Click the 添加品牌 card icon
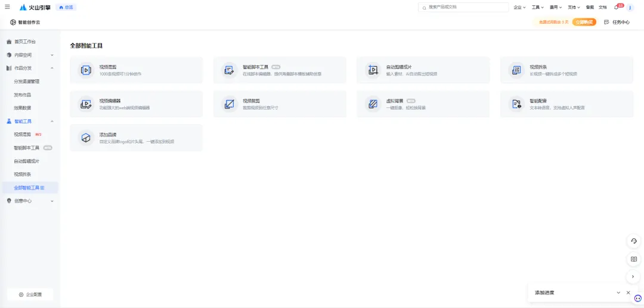This screenshot has height=308, width=644. click(x=85, y=138)
